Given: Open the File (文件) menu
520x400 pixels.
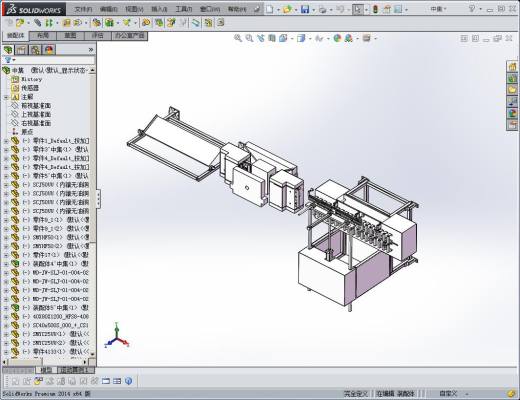Looking at the screenshot, I should coord(83,9).
